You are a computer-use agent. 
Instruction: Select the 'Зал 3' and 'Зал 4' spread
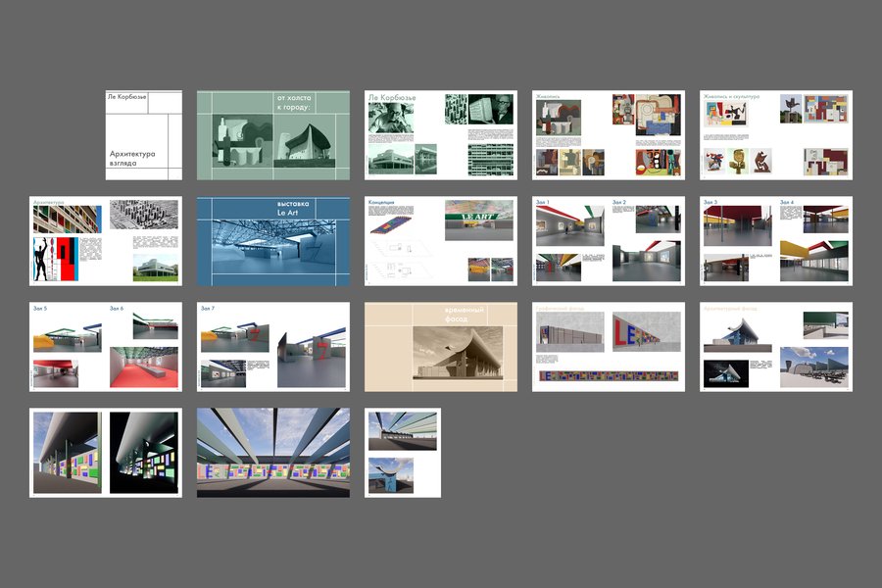tap(776, 241)
